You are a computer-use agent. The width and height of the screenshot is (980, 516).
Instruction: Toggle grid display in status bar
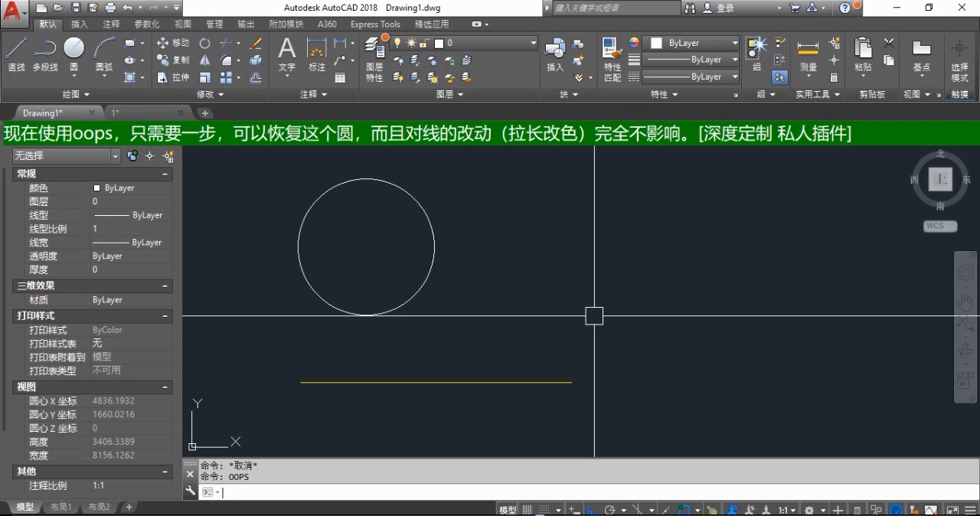point(525,510)
